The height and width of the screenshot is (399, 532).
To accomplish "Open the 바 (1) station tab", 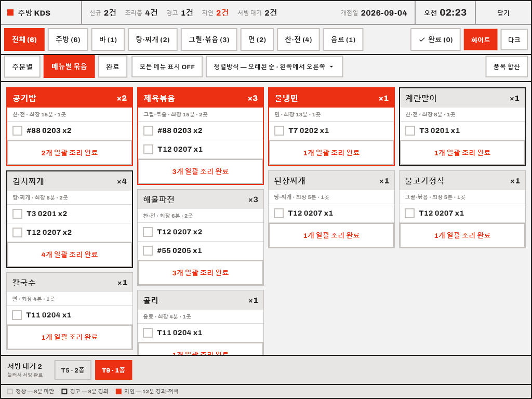I will [x=108, y=39].
